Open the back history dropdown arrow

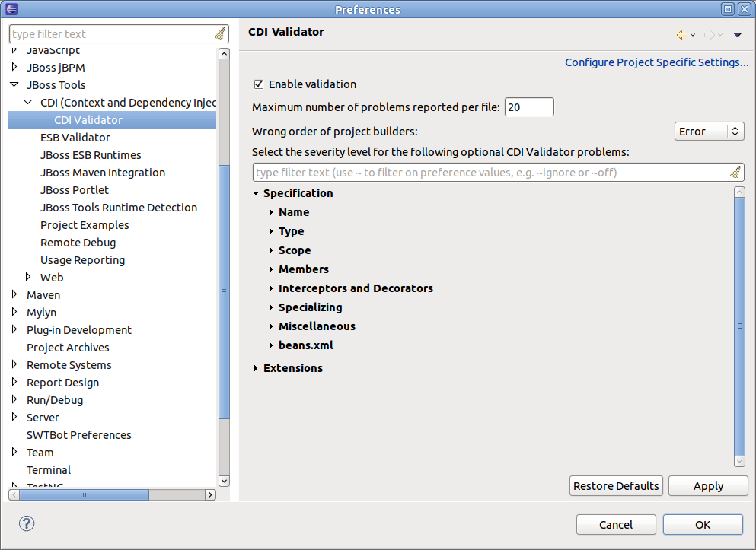pyautogui.click(x=693, y=35)
